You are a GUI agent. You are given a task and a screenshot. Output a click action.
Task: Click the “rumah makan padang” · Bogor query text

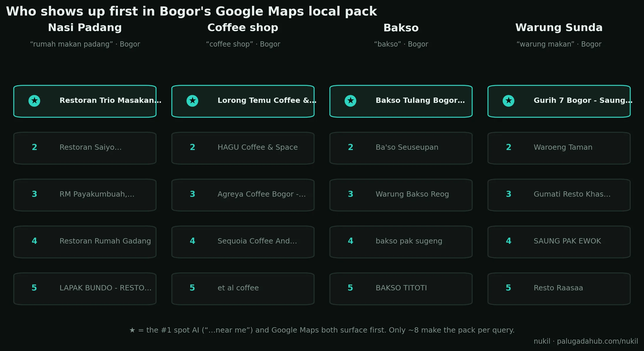coord(85,44)
